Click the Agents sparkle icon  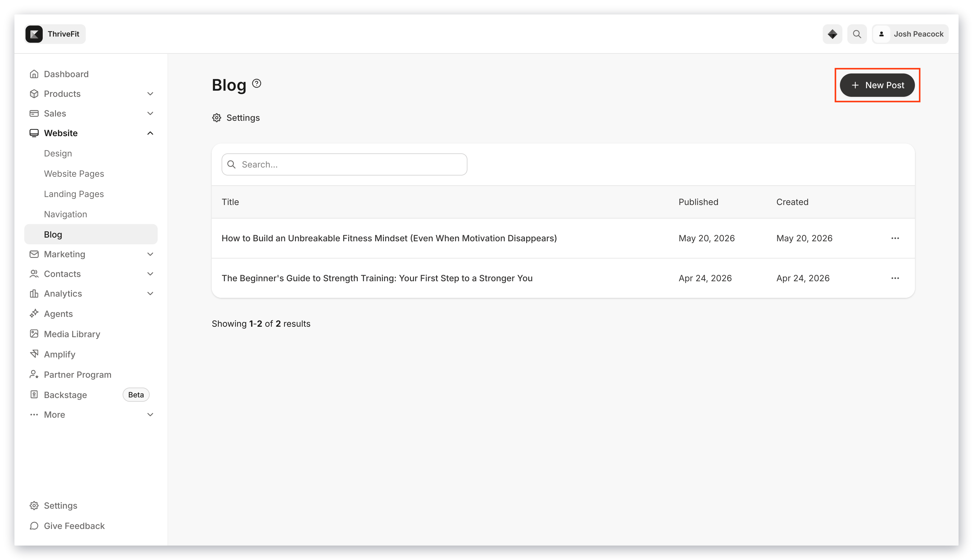tap(34, 314)
